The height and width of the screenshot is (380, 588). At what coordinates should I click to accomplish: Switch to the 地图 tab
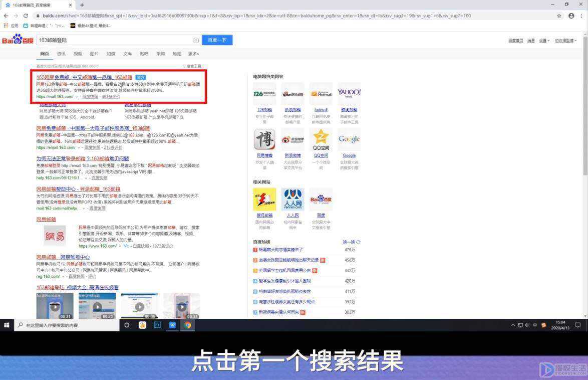tap(177, 54)
